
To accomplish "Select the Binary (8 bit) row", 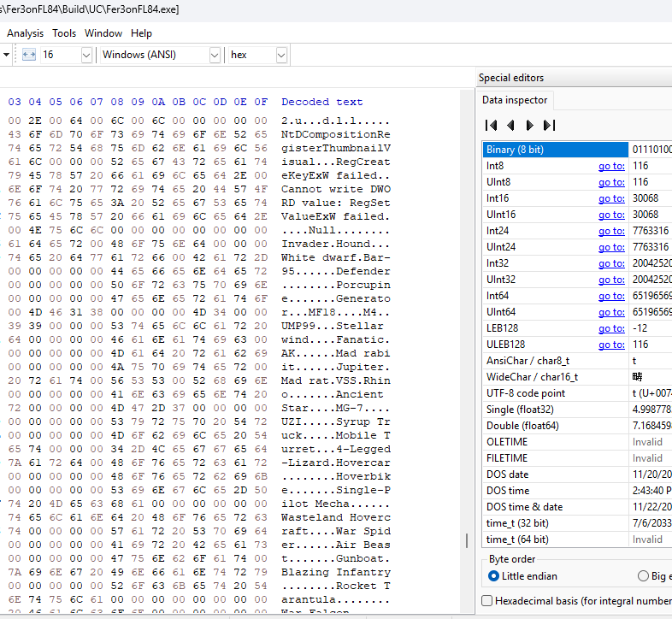I will coord(577,150).
